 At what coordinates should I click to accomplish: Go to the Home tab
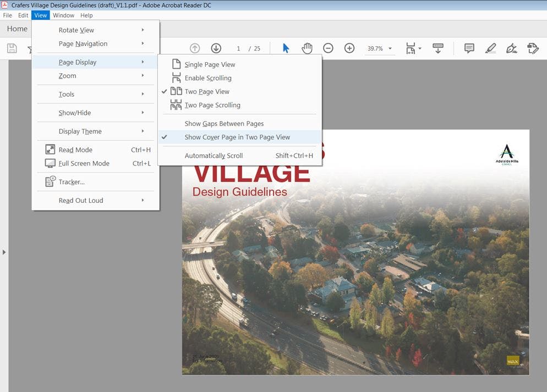point(17,29)
